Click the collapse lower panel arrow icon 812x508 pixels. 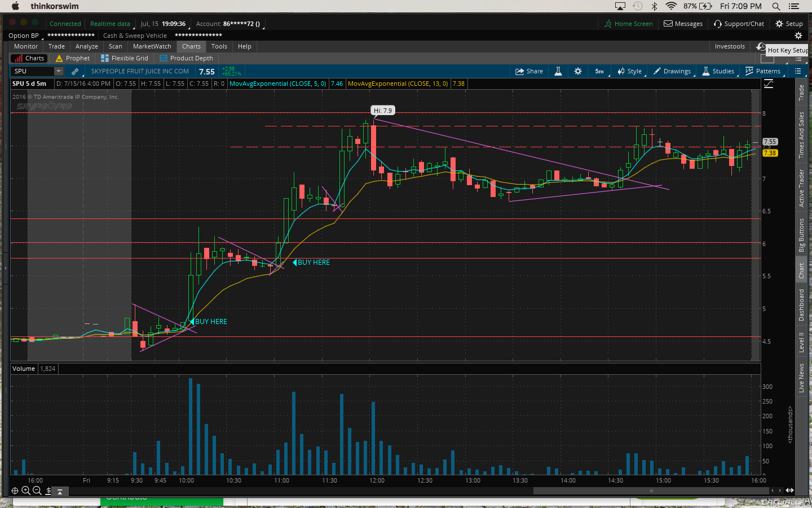pyautogui.click(x=60, y=492)
